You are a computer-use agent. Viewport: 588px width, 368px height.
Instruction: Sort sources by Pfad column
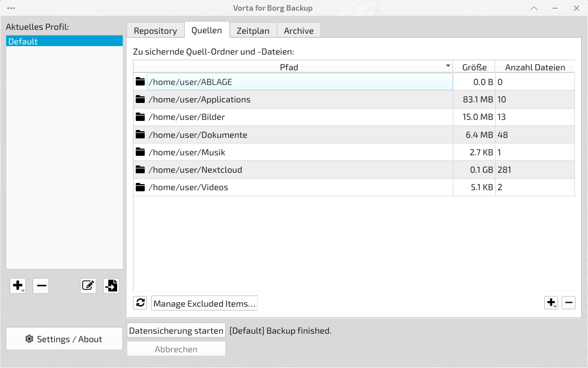pyautogui.click(x=289, y=67)
